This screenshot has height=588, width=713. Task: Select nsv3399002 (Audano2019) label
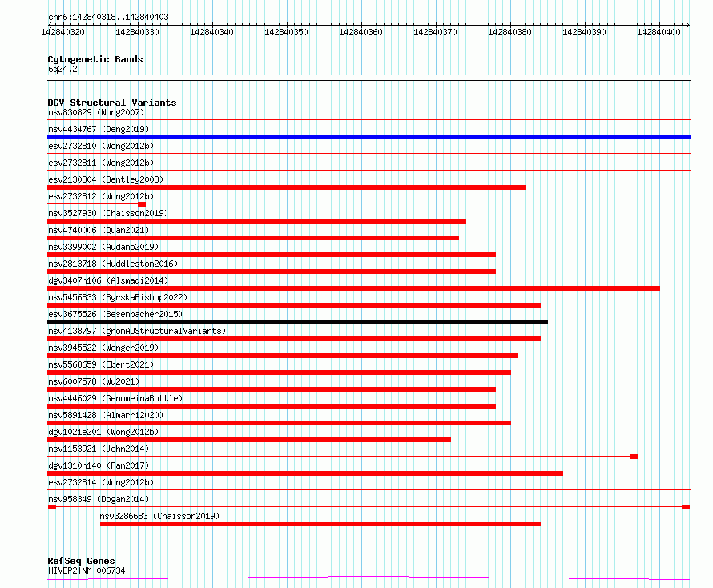tap(103, 247)
